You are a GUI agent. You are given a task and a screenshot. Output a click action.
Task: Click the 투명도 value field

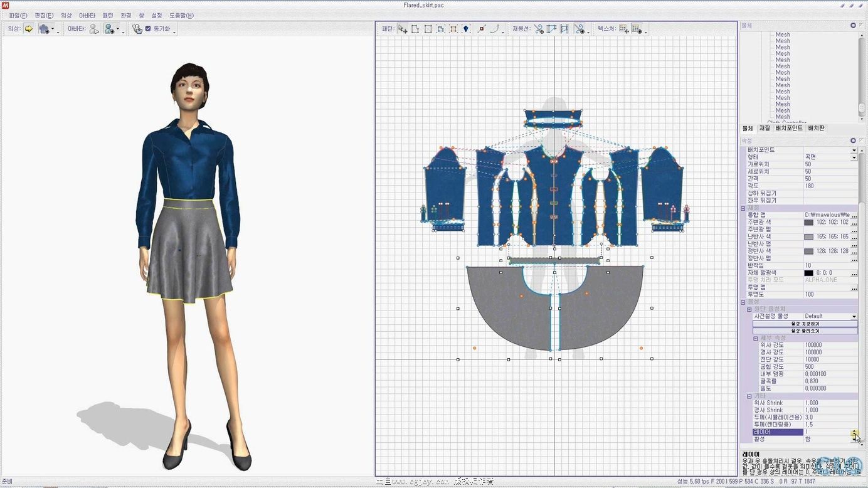[x=830, y=294]
